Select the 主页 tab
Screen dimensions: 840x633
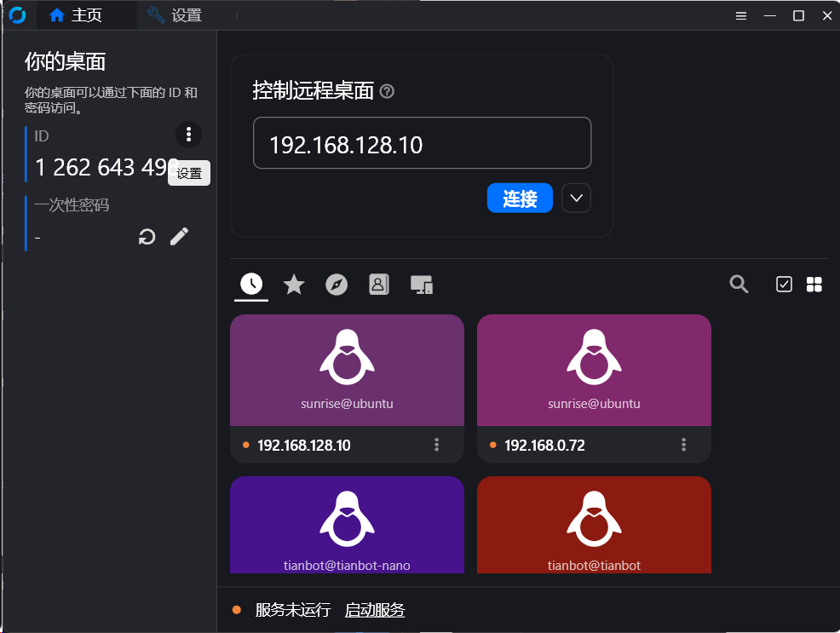pos(77,15)
